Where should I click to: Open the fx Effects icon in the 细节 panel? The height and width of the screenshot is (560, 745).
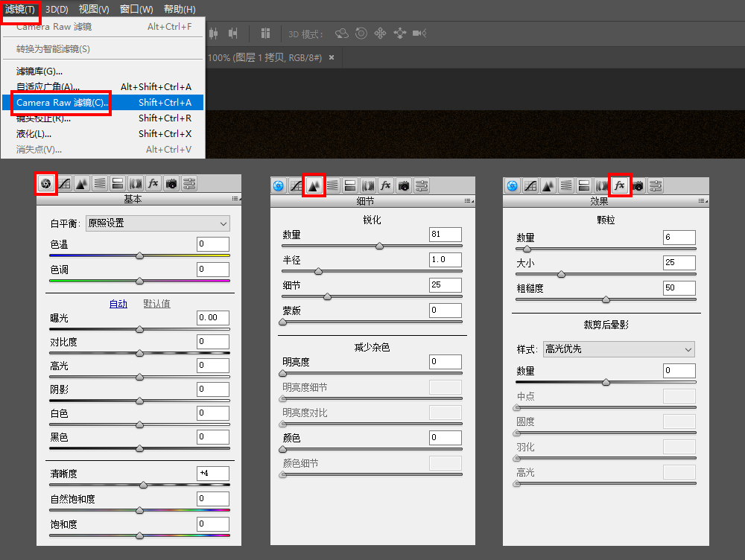click(x=386, y=185)
